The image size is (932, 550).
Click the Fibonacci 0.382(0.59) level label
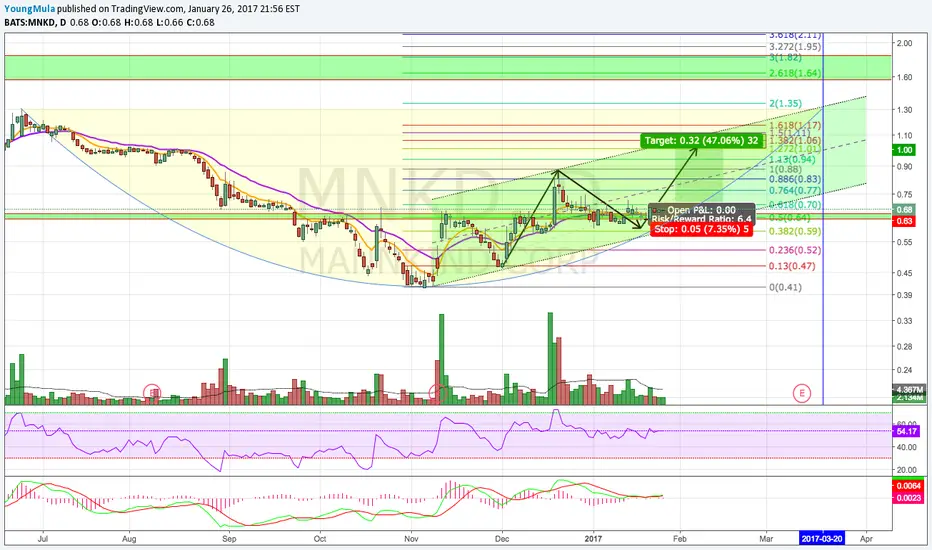pos(795,231)
